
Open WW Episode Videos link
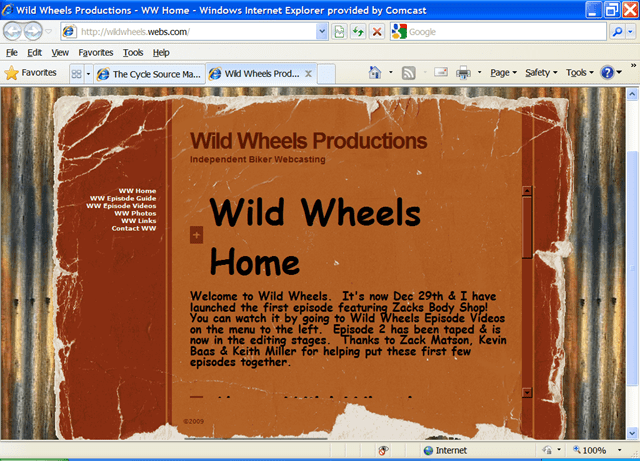[x=122, y=206]
